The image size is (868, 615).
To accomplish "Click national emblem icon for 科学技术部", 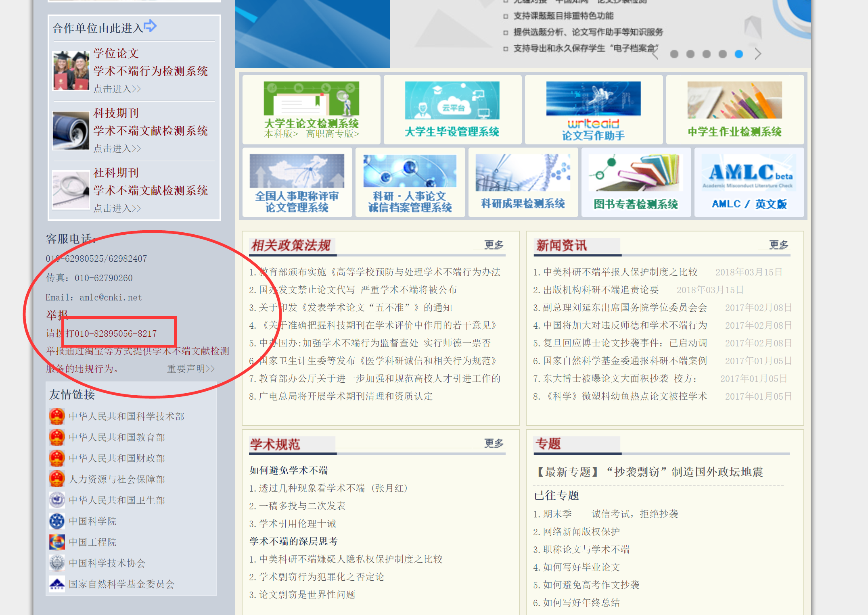I will pos(57,416).
